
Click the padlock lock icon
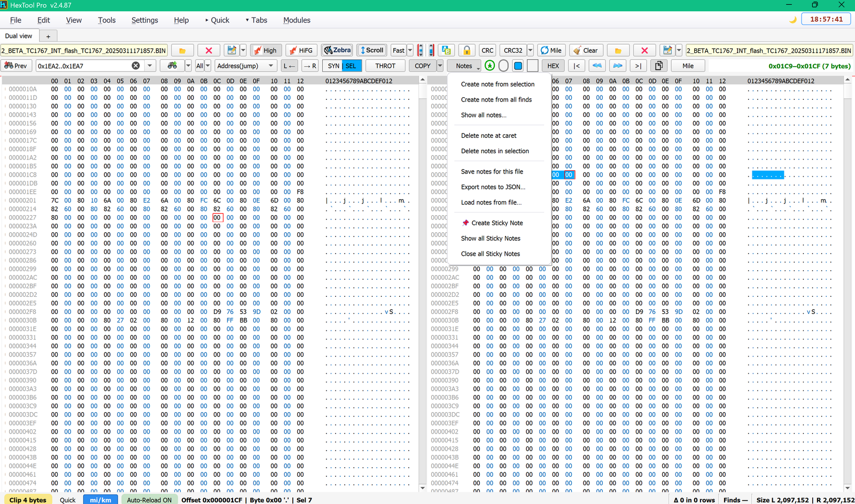[x=467, y=50]
